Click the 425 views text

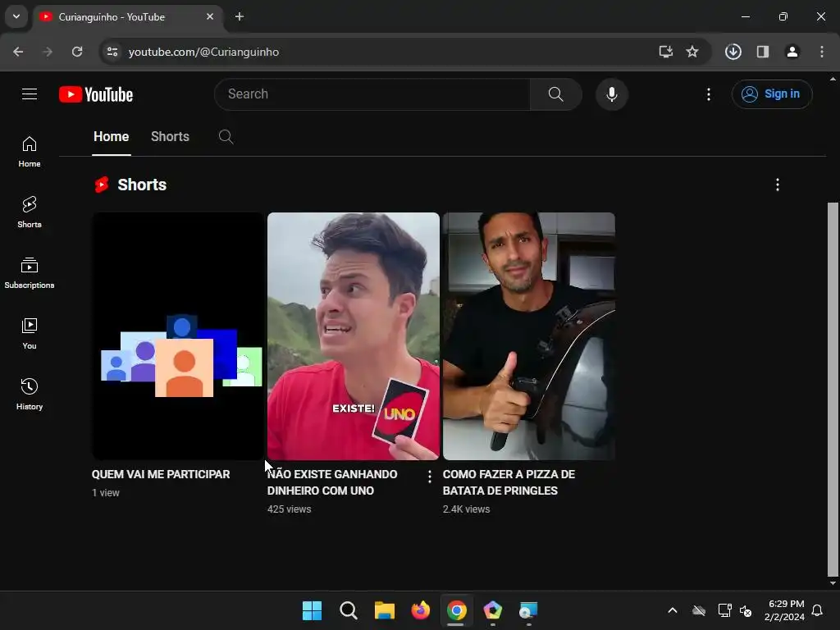290,509
